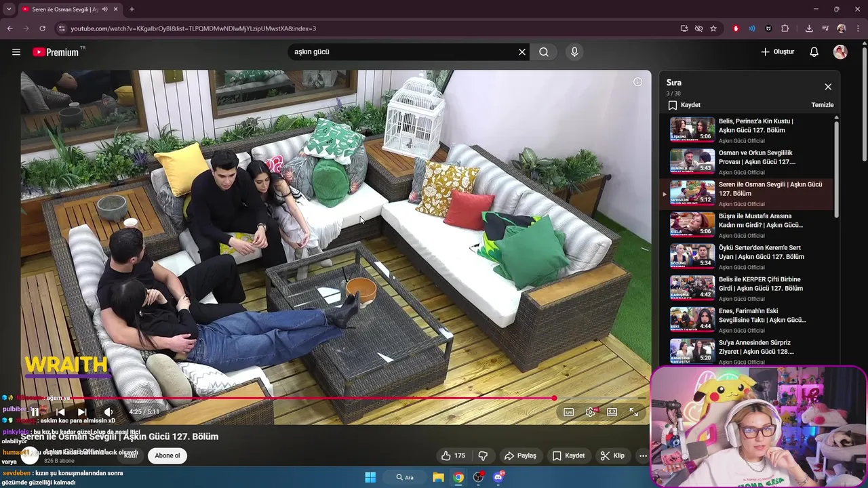Open more actions three-dot menu

point(643,456)
